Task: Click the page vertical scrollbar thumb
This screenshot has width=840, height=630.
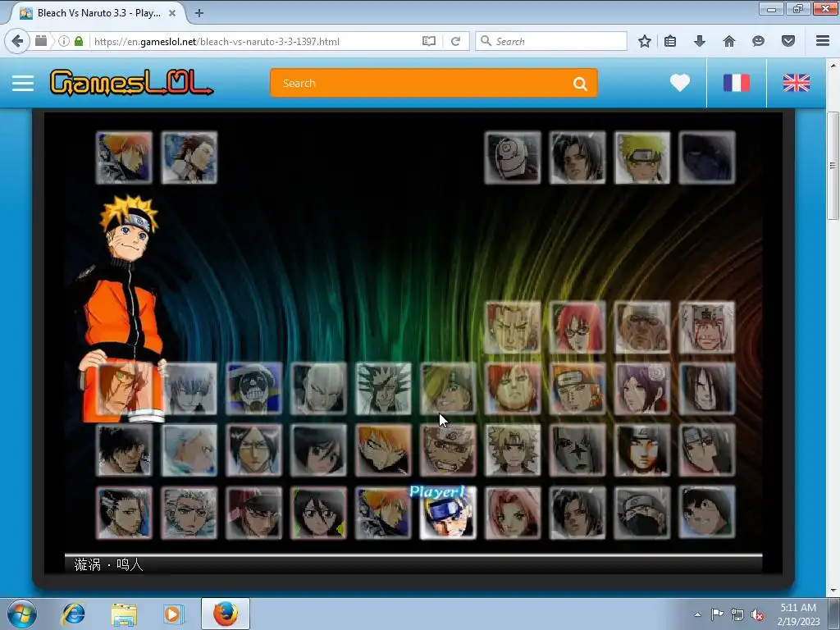Action: [x=832, y=166]
